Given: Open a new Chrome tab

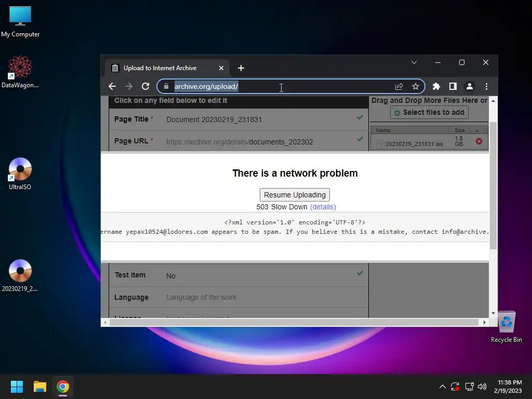Looking at the screenshot, I should 241,68.
